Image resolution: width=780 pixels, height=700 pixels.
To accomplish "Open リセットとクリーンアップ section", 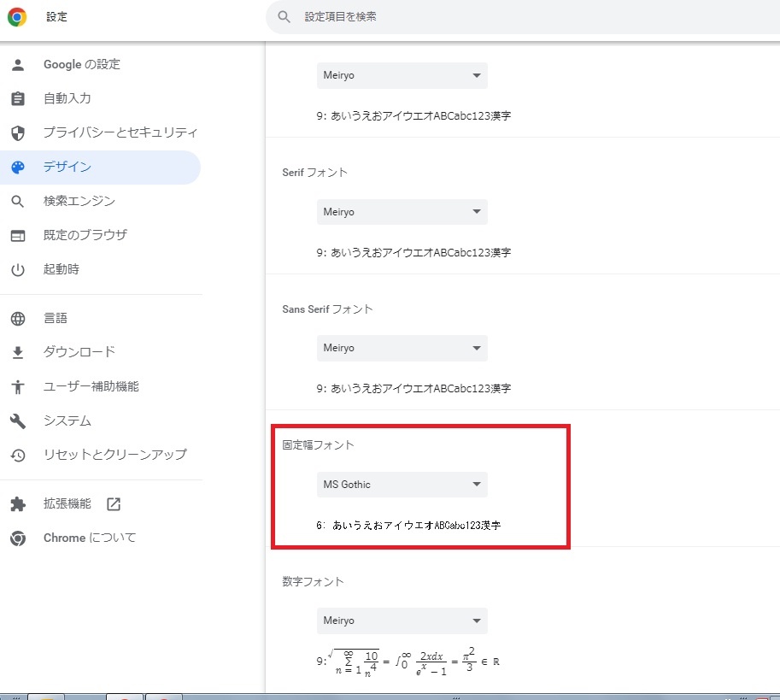I will point(115,454).
